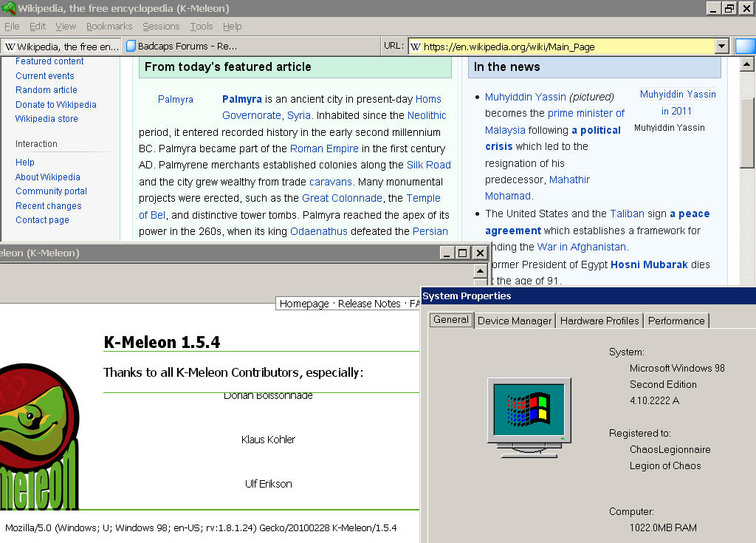Click the Badcaps Forums tab icon

click(x=131, y=46)
